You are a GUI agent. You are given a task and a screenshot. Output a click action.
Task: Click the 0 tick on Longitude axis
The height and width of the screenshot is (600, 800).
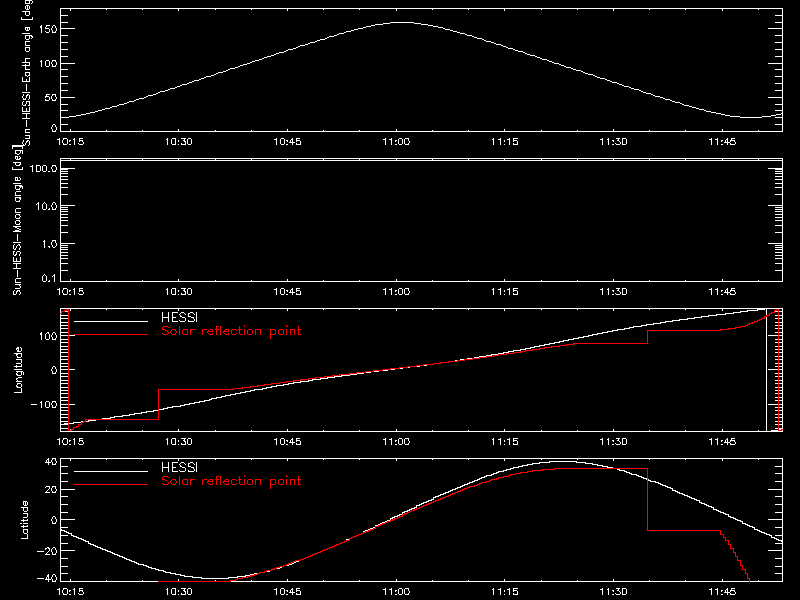pyautogui.click(x=54, y=370)
